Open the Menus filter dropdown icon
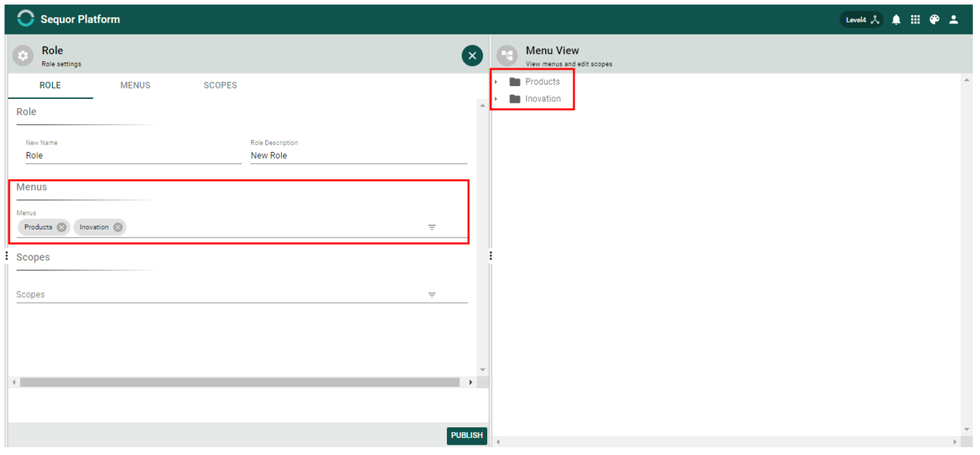Viewport: 980px width, 455px height. point(431,227)
